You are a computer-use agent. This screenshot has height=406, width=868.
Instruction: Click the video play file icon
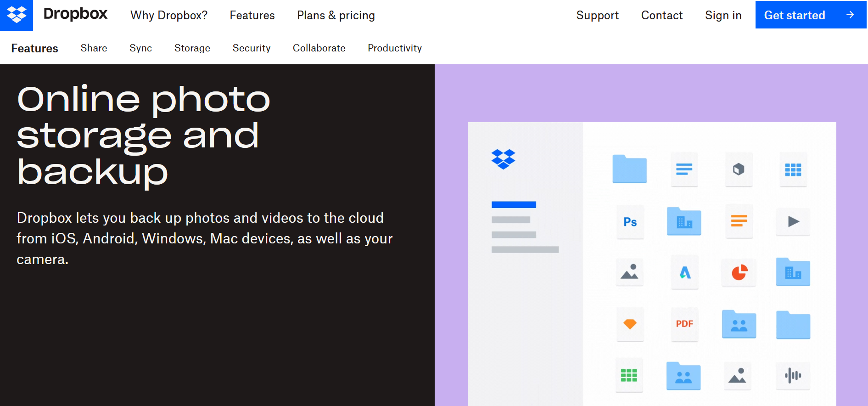coord(793,222)
